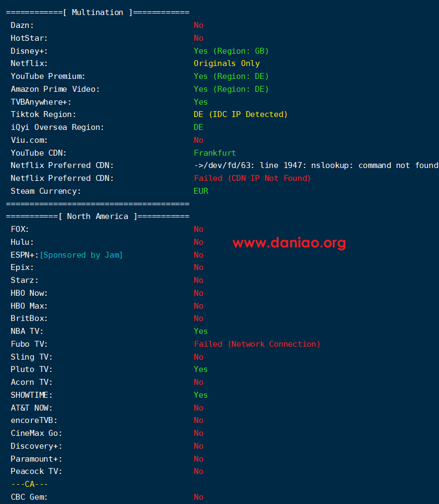Click the Disney+ Yes (Region: GB) result

231,51
